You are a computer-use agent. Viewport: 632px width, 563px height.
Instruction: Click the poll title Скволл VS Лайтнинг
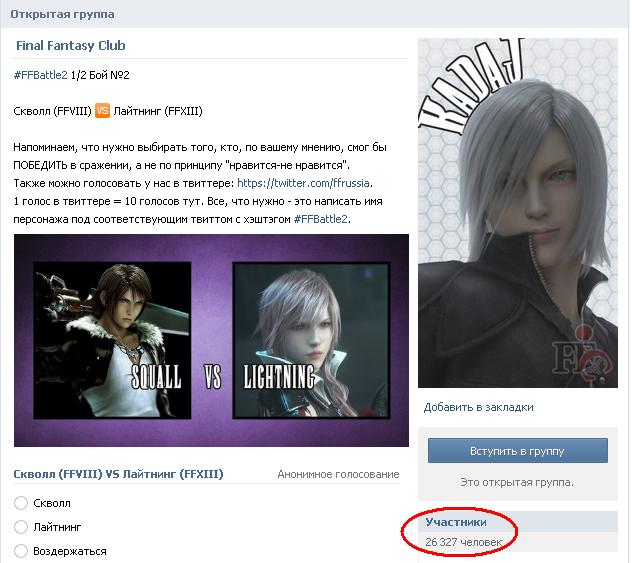[118, 474]
